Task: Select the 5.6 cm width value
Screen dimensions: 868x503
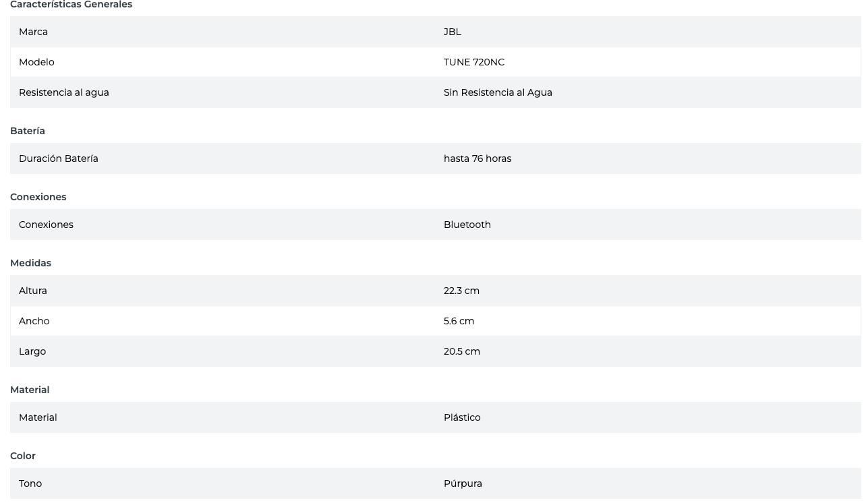Action: point(459,321)
